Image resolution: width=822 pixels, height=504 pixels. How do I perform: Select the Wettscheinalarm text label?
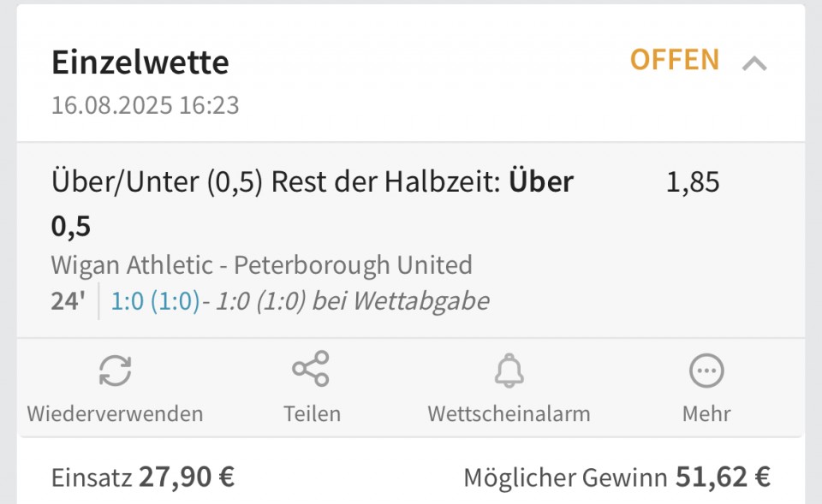[509, 414]
